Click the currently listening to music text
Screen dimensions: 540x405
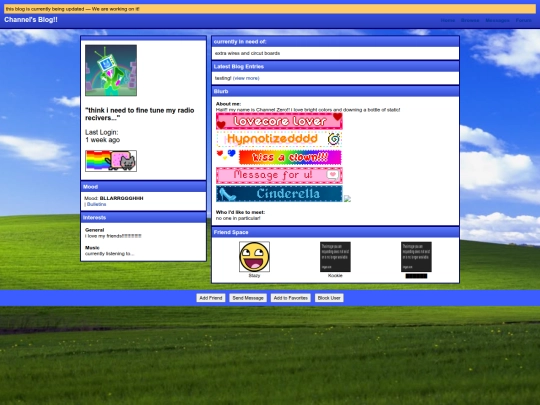click(x=109, y=254)
